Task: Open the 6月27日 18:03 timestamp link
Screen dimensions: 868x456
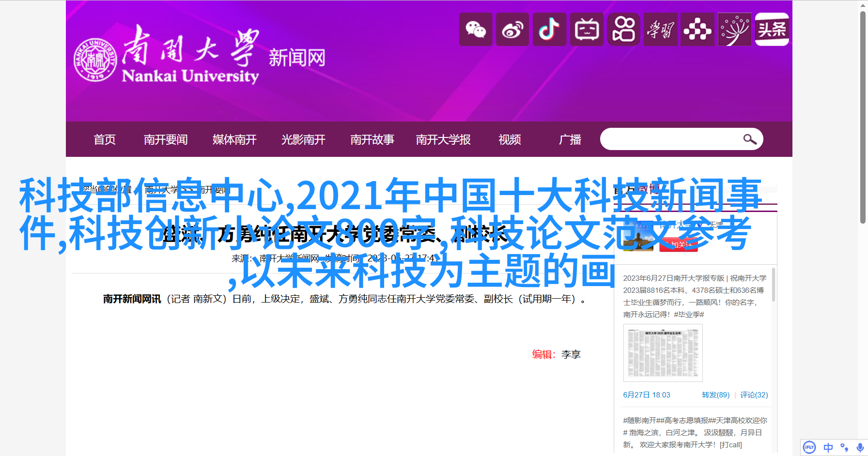Action: tap(647, 395)
